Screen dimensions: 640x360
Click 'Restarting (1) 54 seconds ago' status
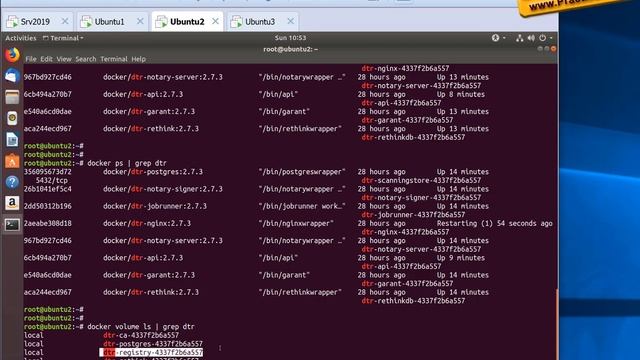click(x=495, y=223)
